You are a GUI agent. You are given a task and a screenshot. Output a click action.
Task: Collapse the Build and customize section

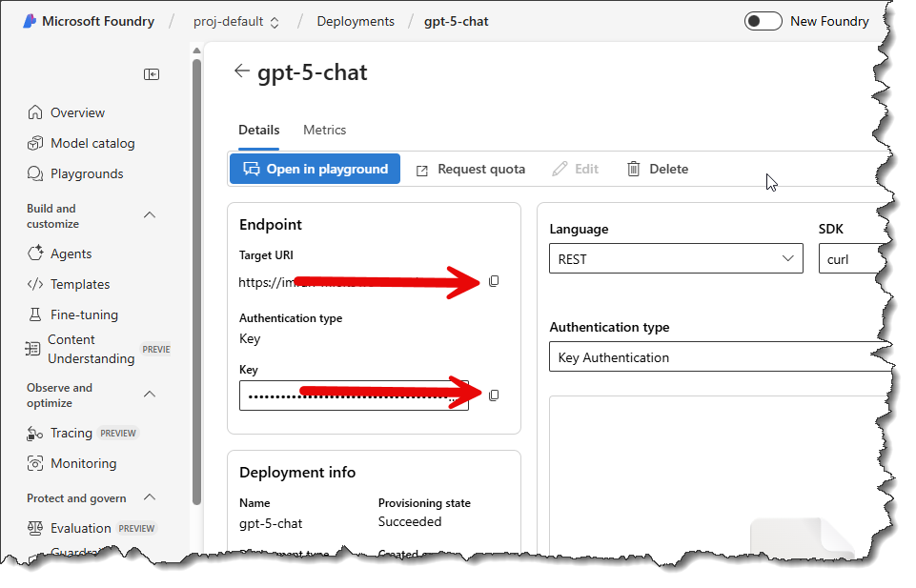click(x=150, y=215)
